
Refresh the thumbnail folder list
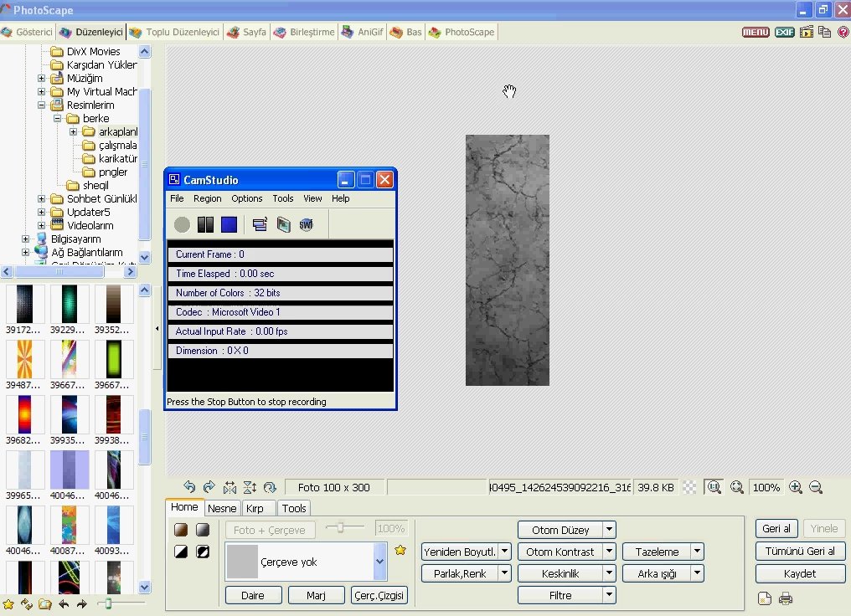27,603
